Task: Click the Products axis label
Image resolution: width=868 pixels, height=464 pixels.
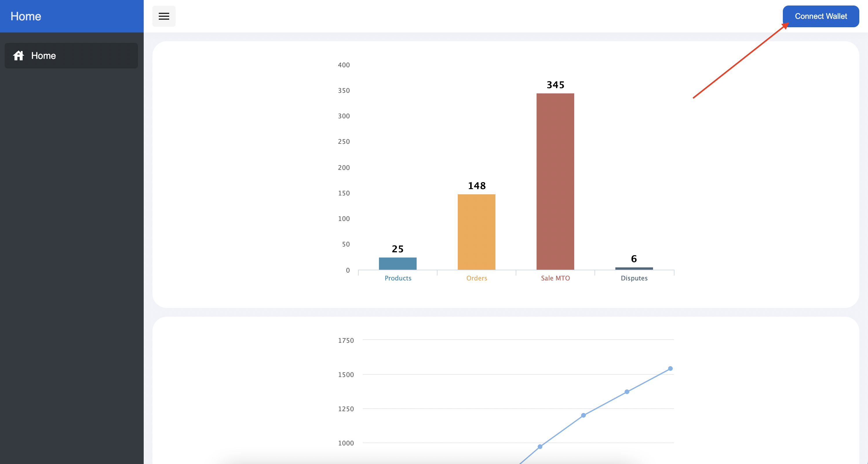Action: (398, 278)
